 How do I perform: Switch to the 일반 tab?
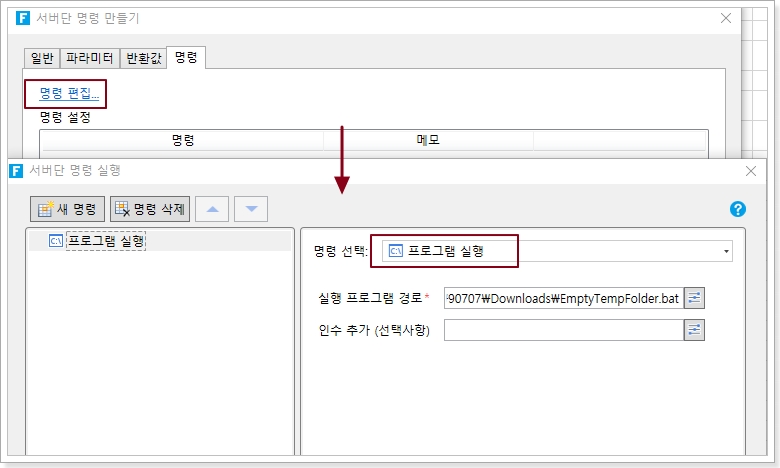[43, 58]
